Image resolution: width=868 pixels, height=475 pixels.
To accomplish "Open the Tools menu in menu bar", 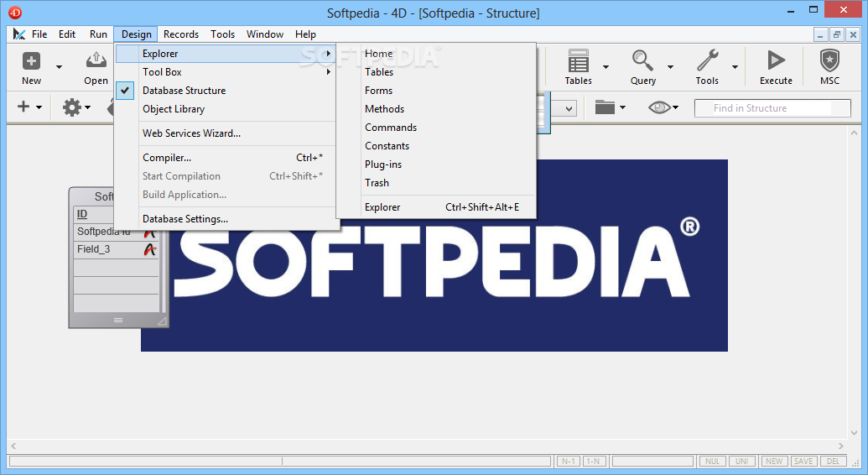I will [222, 34].
